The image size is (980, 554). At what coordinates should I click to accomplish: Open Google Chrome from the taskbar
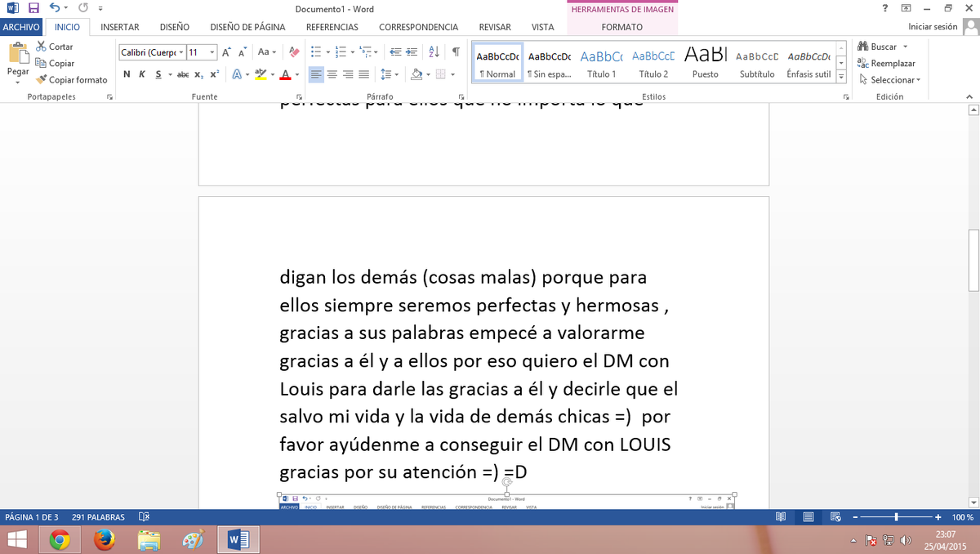(59, 540)
